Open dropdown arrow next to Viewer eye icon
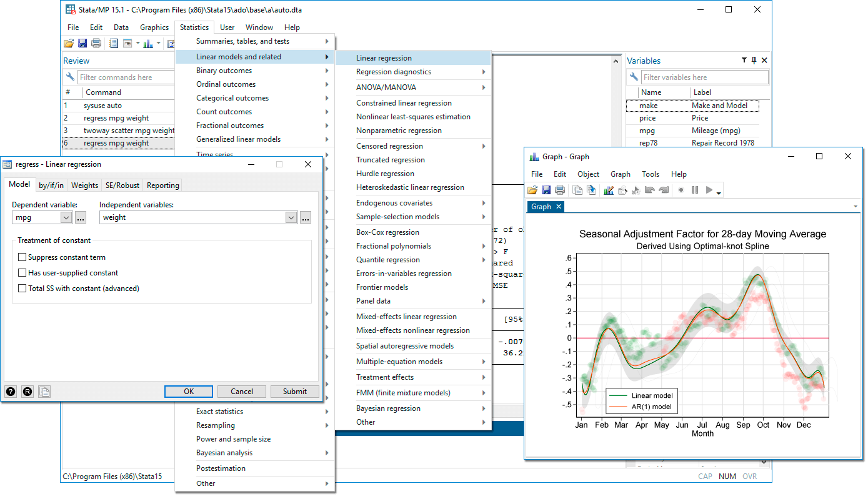Screen dimensions: 868x504 click(138, 44)
